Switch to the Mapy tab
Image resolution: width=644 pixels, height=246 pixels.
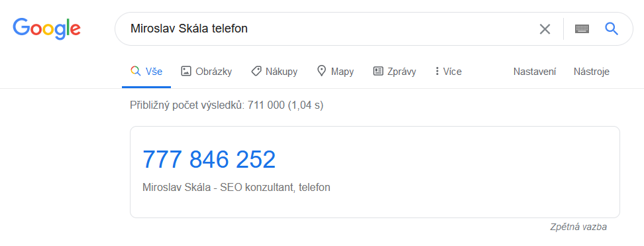[335, 72]
